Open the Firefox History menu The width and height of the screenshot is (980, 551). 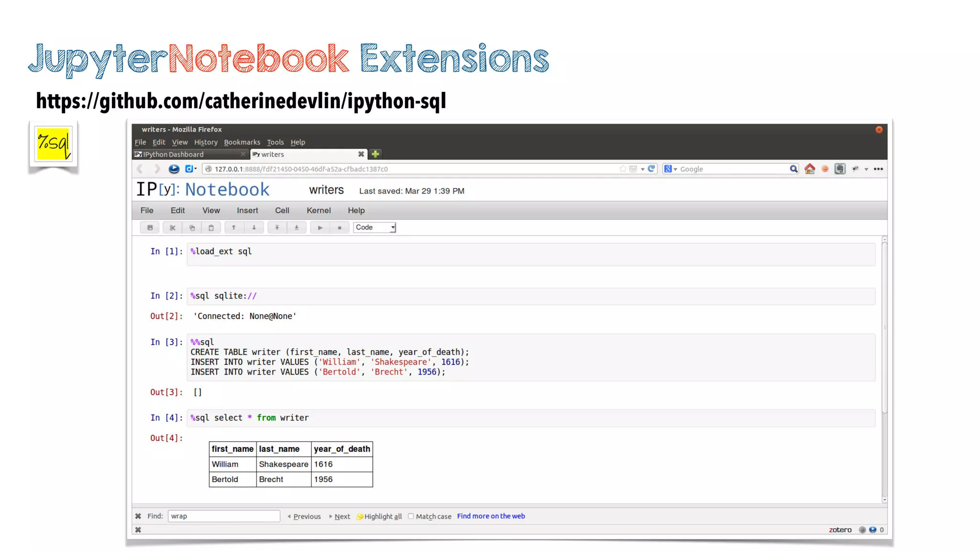coord(206,142)
